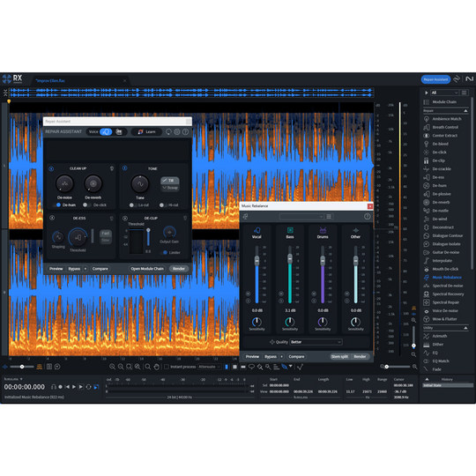Adjust the De-clip Threshold slider
The height and width of the screenshot is (476, 476).
(x=148, y=231)
